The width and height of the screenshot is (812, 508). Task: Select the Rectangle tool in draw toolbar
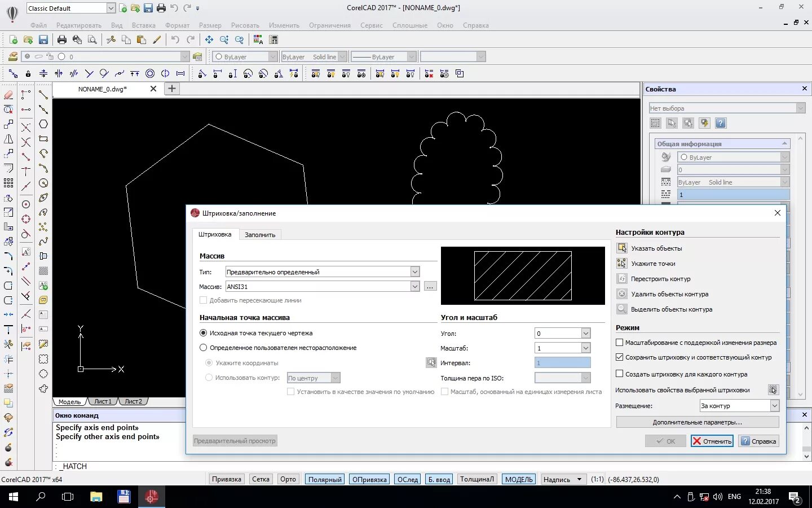[43, 139]
